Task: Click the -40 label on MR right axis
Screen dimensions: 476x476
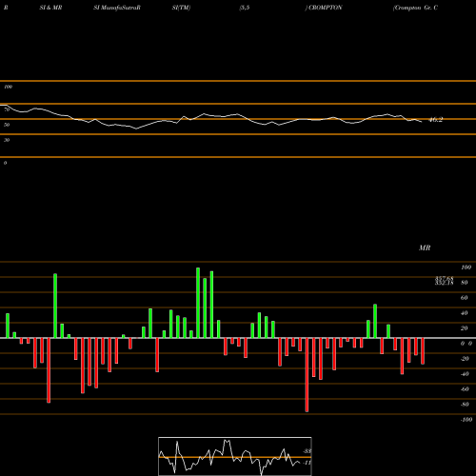Action: coord(465,374)
